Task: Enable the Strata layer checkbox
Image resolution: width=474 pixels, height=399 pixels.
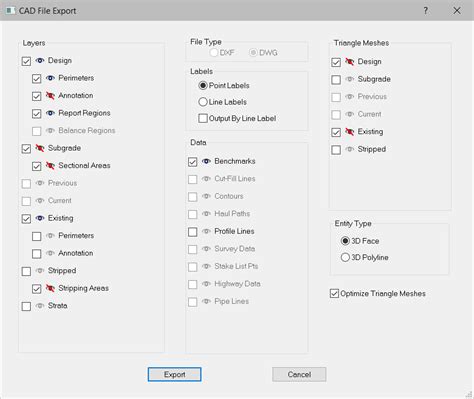Action: tap(26, 306)
